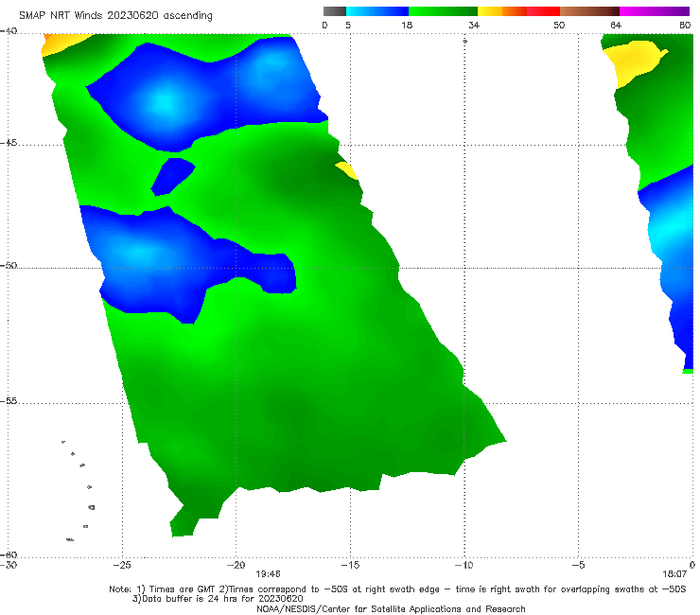Viewport: 700px width, 615px height.
Task: Click the color bar label '34'
Action: click(x=474, y=25)
